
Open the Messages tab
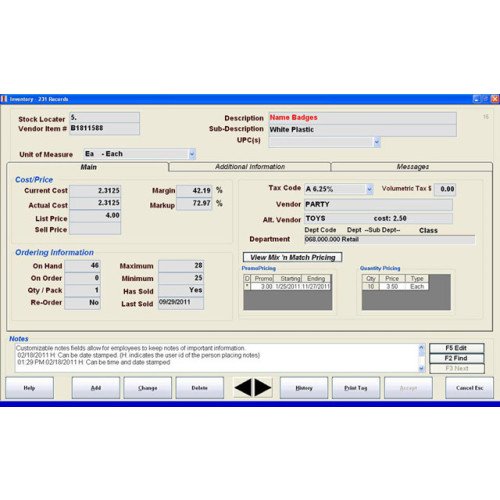coord(412,167)
